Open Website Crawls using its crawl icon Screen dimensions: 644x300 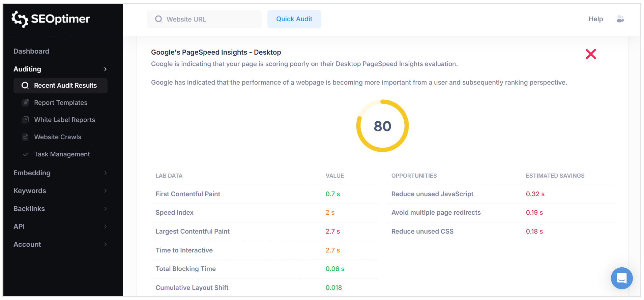26,137
